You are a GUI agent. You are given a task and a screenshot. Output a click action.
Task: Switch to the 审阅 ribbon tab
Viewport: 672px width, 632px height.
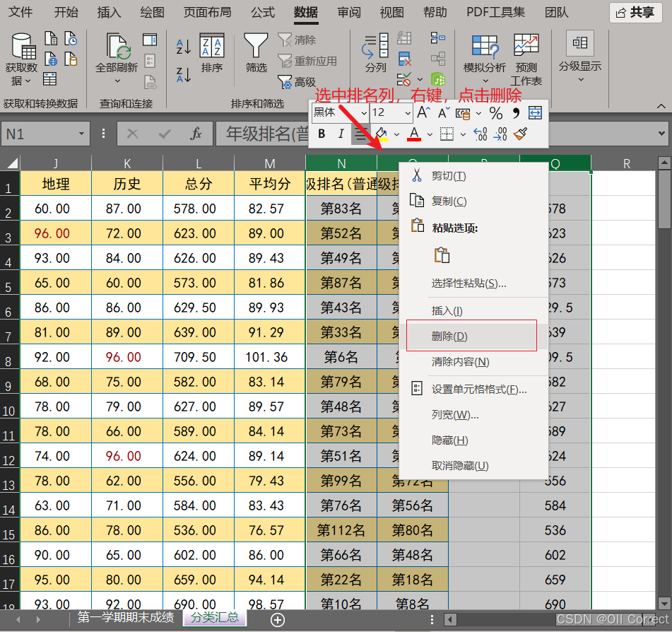coord(349,12)
